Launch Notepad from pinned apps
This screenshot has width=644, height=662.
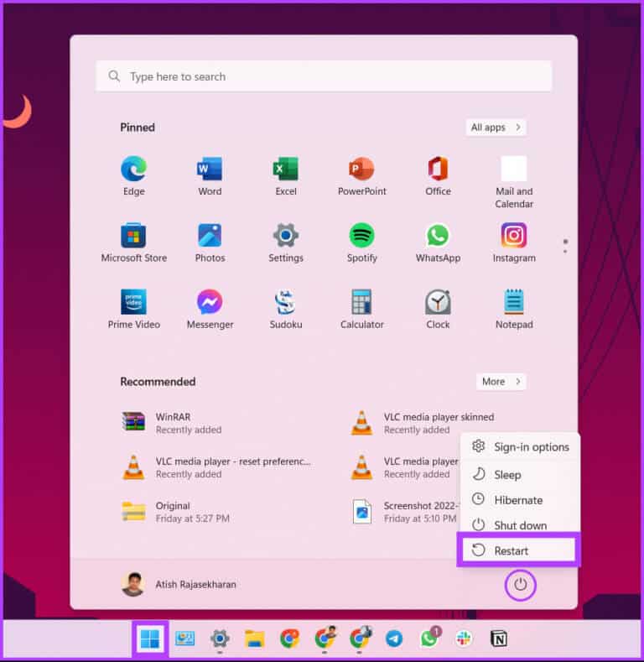click(513, 310)
